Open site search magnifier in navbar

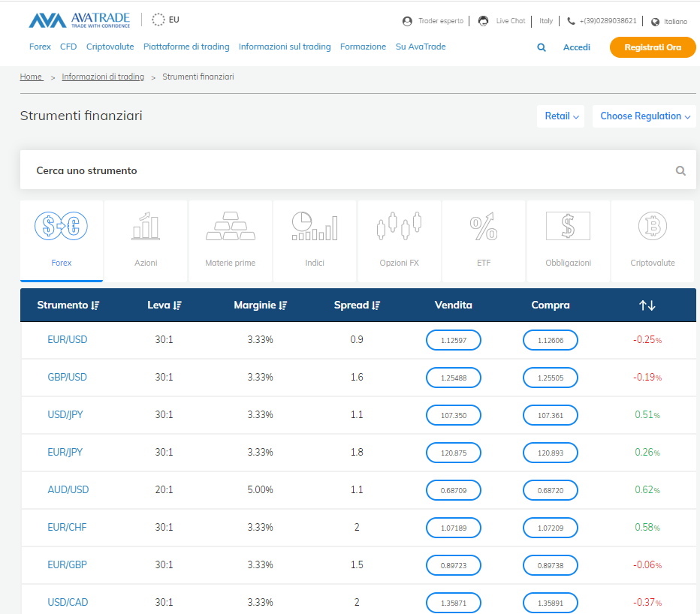542,47
